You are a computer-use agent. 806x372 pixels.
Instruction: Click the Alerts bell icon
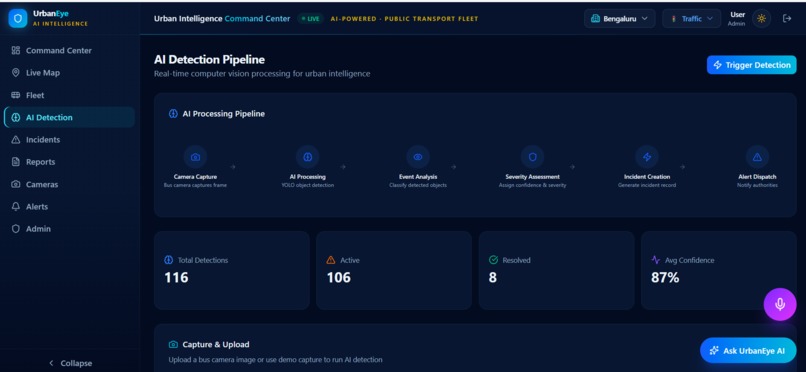(x=15, y=207)
